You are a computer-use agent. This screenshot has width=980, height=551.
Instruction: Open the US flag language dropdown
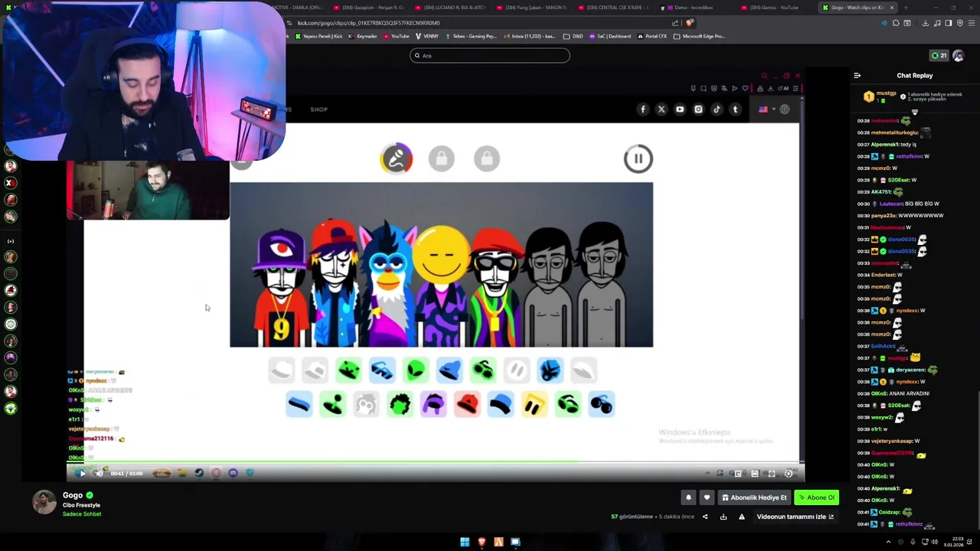click(766, 109)
